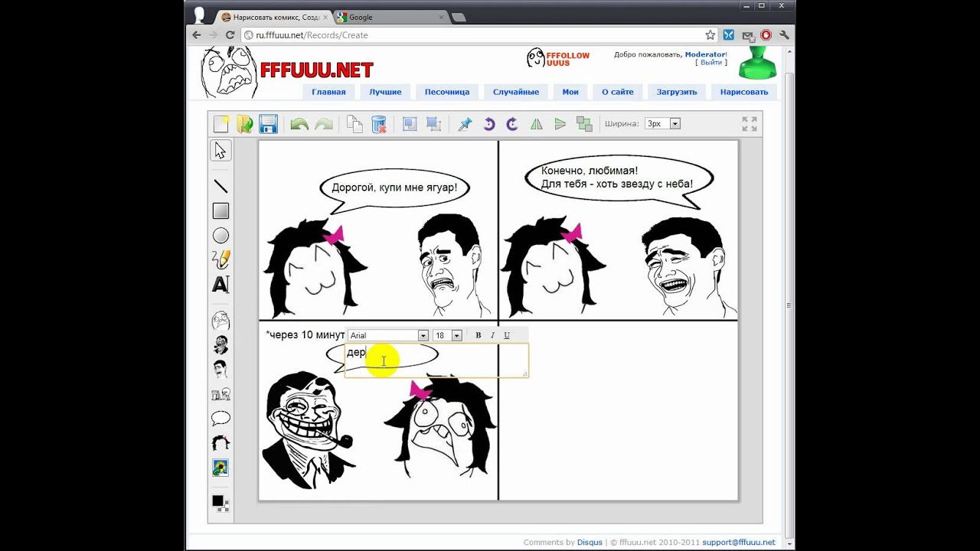Viewport: 980px width, 551px height.
Task: Flip object vertically
Action: 560,124
